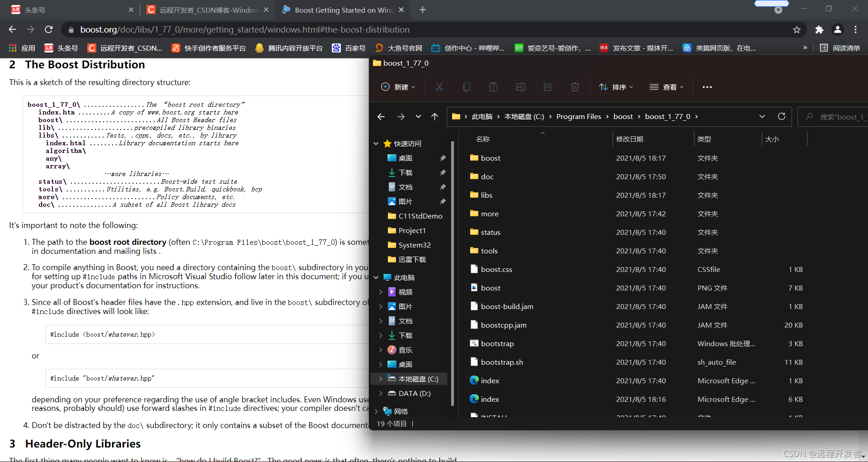Viewport: 868px width, 462px height.
Task: Click the Cut icon in Explorer toolbar
Action: [439, 87]
